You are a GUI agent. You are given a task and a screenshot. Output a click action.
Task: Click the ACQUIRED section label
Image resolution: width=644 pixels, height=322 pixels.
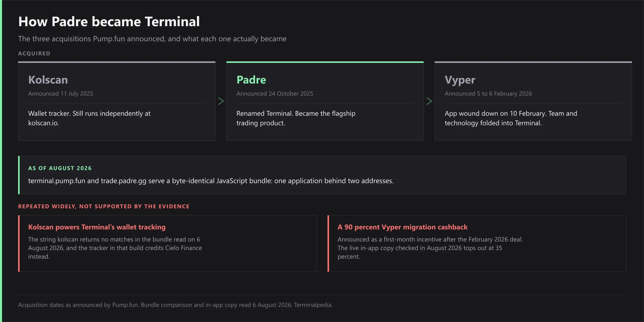(x=34, y=53)
